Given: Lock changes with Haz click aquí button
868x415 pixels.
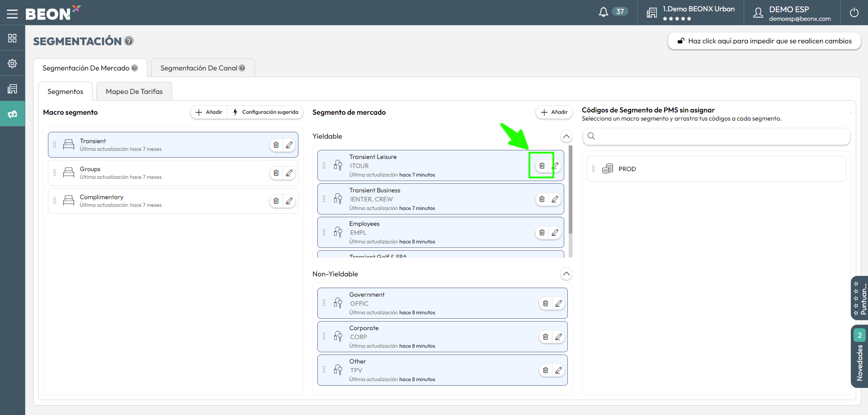Looking at the screenshot, I should (764, 41).
